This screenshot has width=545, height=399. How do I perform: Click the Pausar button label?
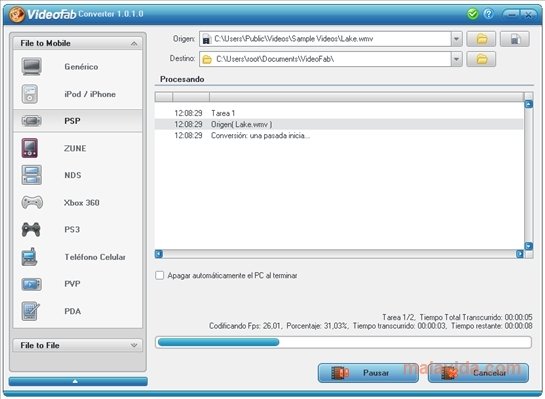pyautogui.click(x=376, y=373)
